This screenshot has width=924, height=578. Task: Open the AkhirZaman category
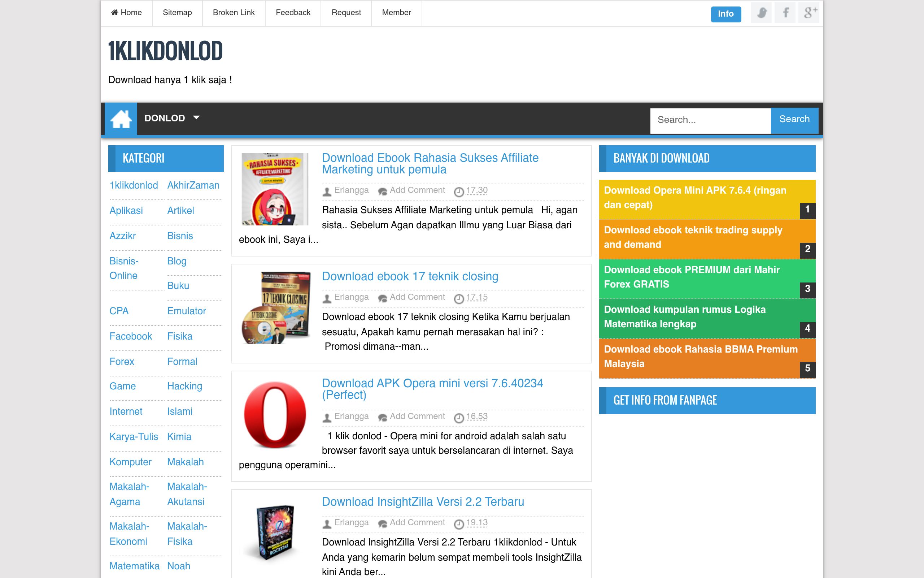coord(193,185)
